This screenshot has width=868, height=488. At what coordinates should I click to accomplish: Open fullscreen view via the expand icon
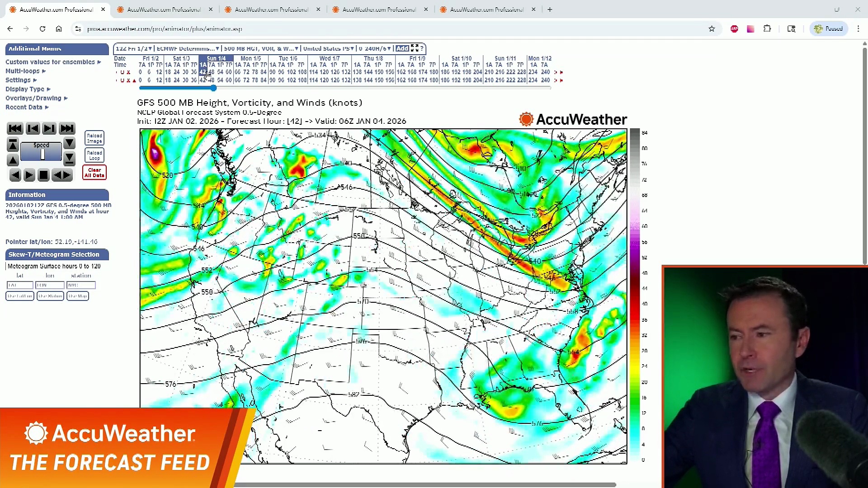[x=415, y=48]
